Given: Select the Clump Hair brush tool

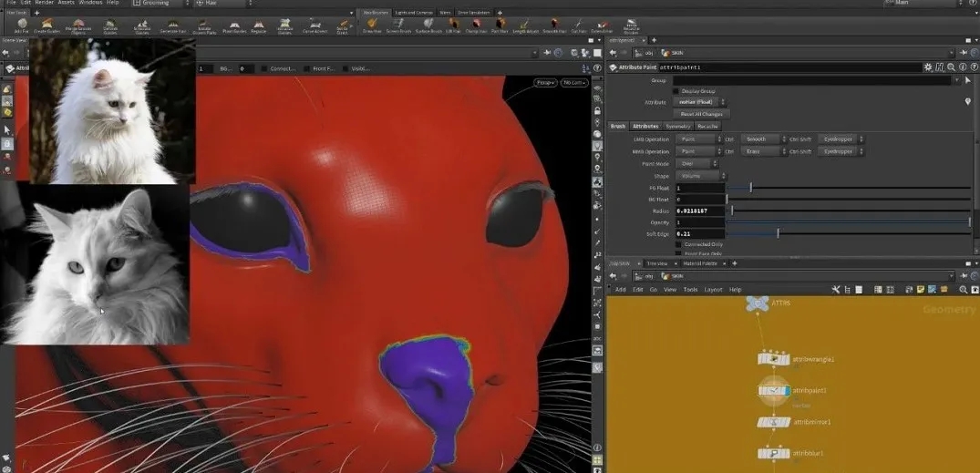Looking at the screenshot, I should point(476,26).
